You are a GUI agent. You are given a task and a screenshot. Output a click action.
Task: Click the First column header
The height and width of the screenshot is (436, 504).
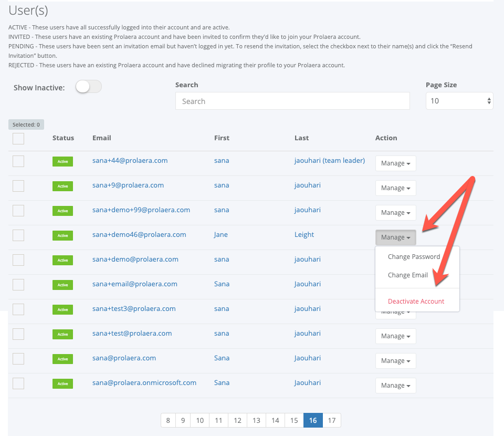(222, 138)
